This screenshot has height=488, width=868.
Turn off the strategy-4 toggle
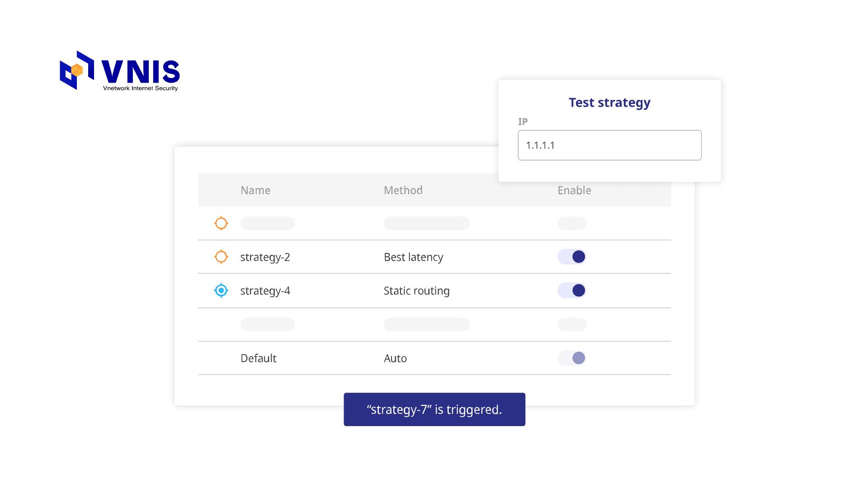572,291
